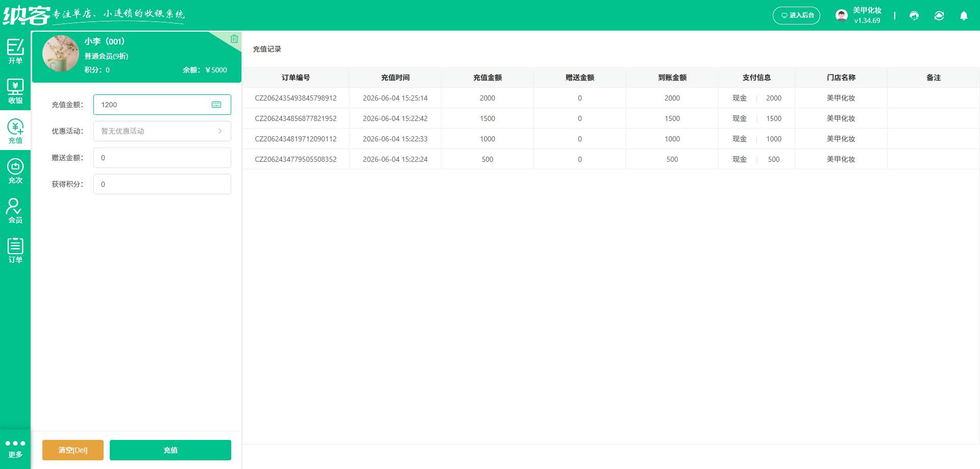Viewport: 980px width, 469px height.
Task: Open the 更多 more options menu
Action: [15, 449]
